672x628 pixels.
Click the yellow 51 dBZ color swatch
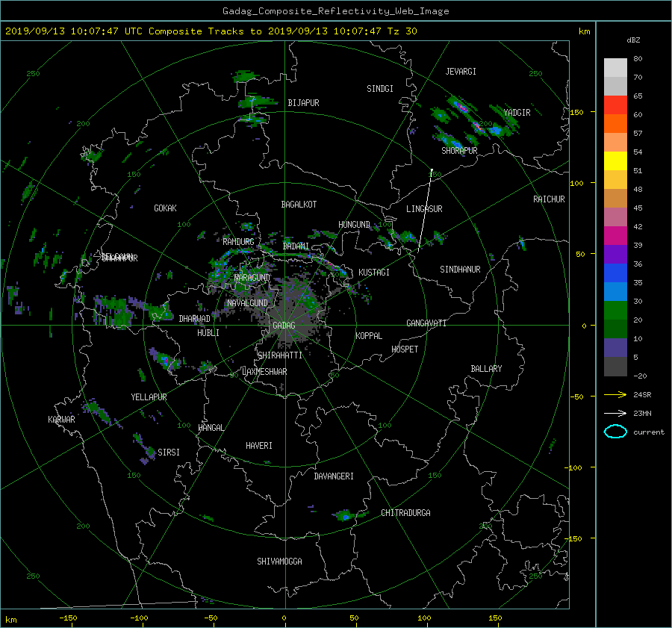click(x=615, y=161)
